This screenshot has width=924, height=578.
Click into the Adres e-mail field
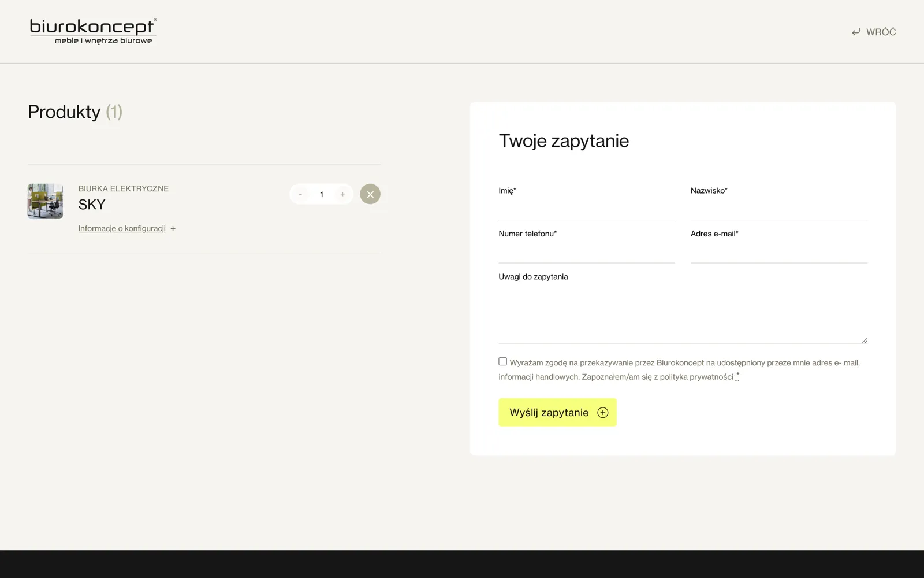pos(779,252)
